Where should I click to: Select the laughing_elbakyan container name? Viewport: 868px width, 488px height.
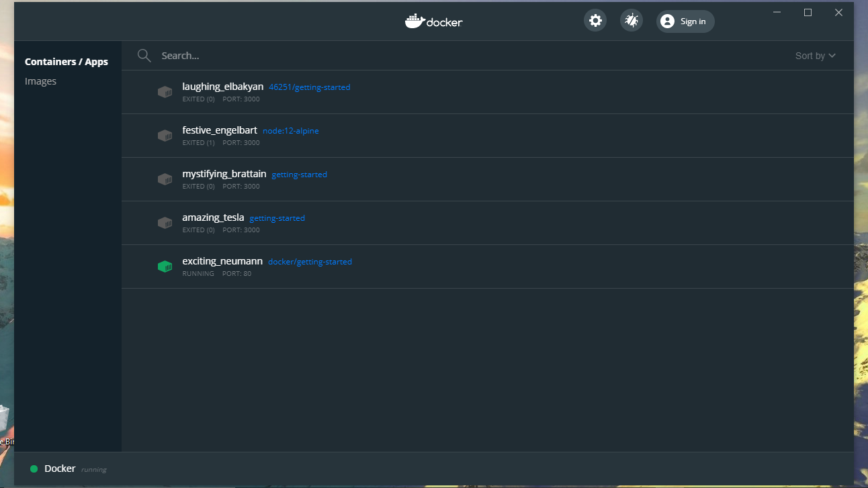click(223, 87)
